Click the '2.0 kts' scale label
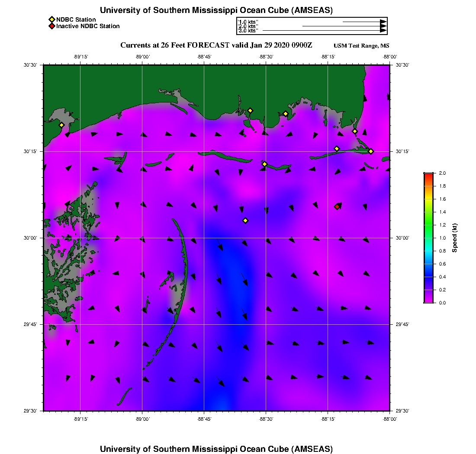This screenshot has width=476, height=454. (248, 26)
